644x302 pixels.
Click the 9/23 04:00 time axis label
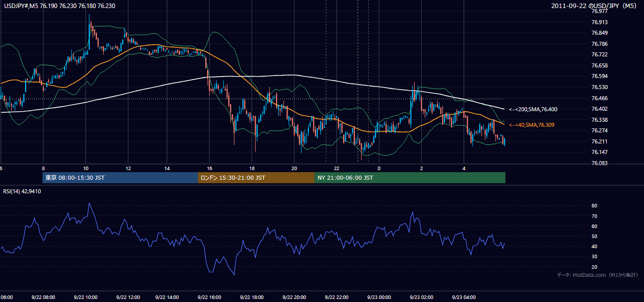(464, 297)
